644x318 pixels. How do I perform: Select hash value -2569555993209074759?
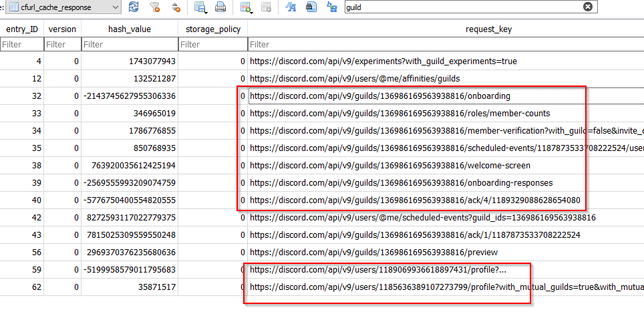pos(130,183)
